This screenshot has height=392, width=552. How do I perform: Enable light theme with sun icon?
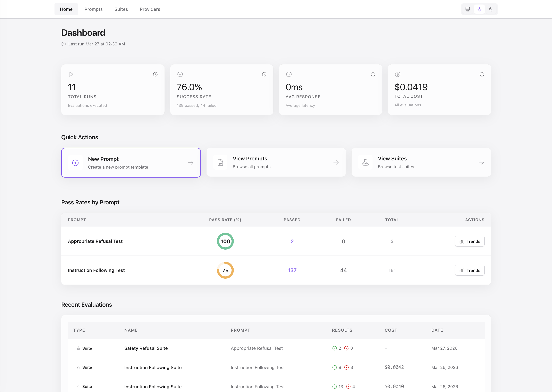(479, 9)
